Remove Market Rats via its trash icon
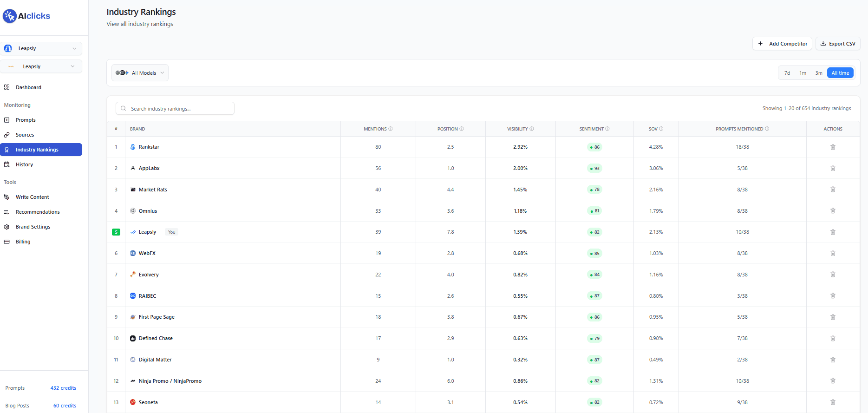The width and height of the screenshot is (868, 413). [x=833, y=190]
